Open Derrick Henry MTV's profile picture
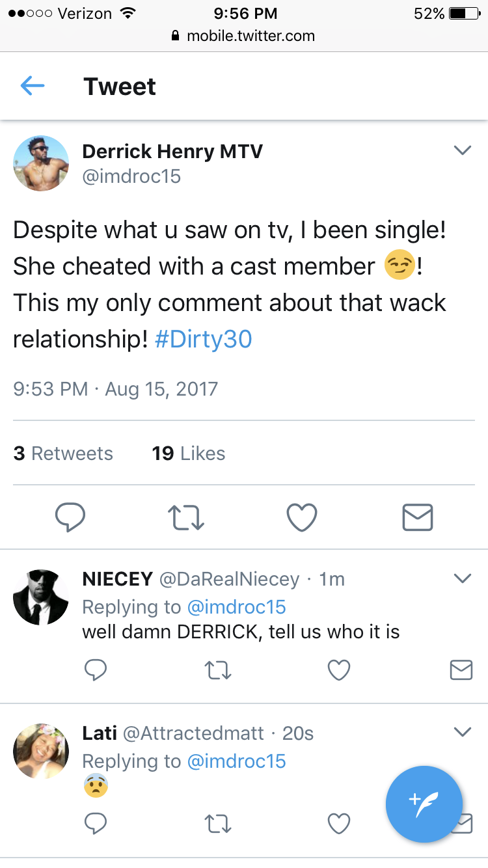Viewport: 488px width, 868px height. click(41, 163)
